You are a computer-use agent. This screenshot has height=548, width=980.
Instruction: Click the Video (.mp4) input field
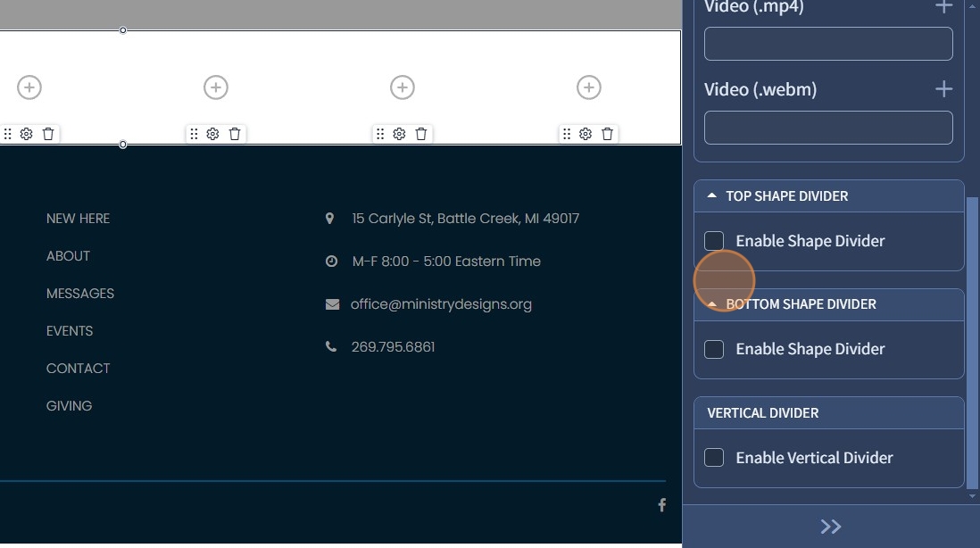pyautogui.click(x=829, y=44)
